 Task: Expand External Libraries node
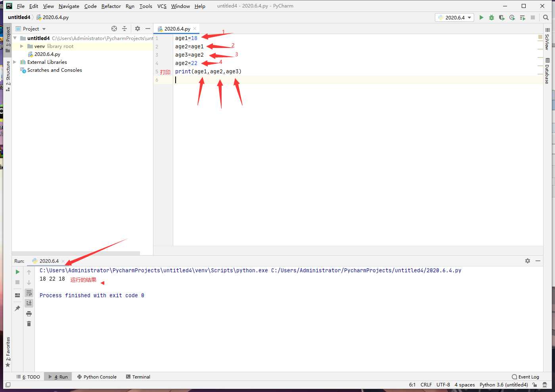tap(15, 62)
